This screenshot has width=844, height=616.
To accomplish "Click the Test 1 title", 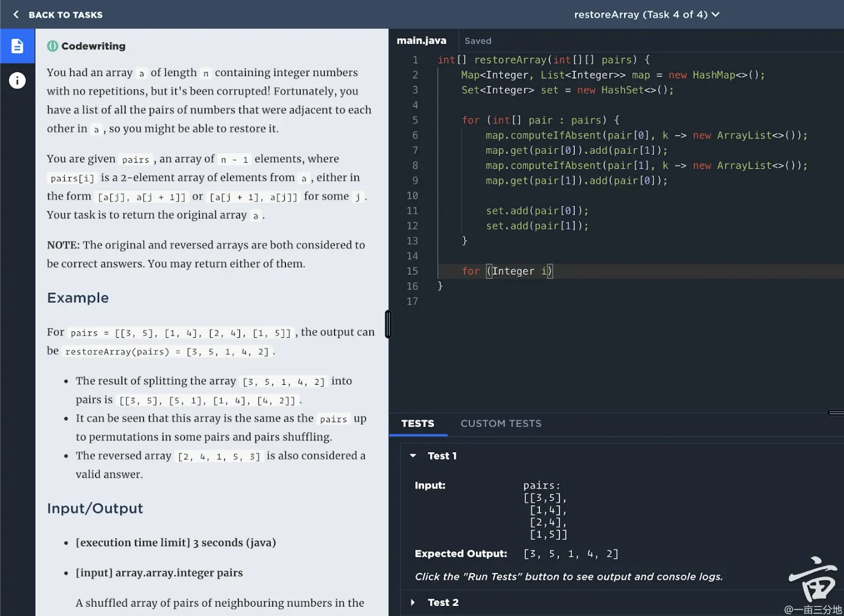I will pos(442,456).
